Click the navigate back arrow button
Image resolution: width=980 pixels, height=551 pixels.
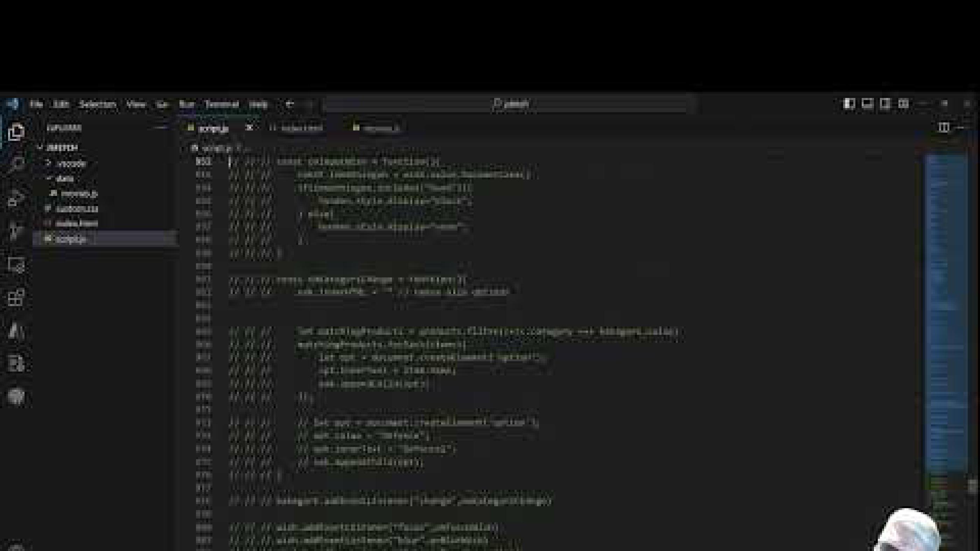tap(289, 104)
